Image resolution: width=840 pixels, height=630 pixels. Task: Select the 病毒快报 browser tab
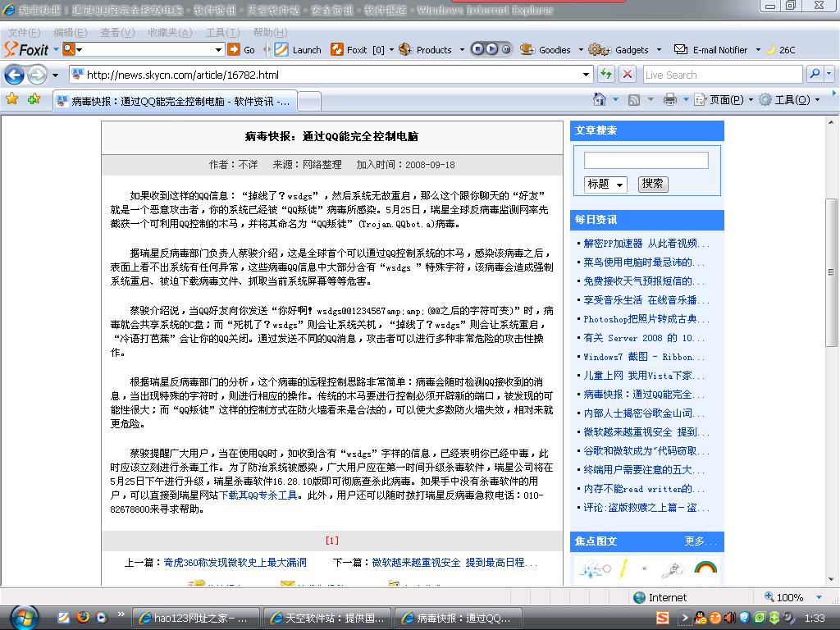point(175,101)
